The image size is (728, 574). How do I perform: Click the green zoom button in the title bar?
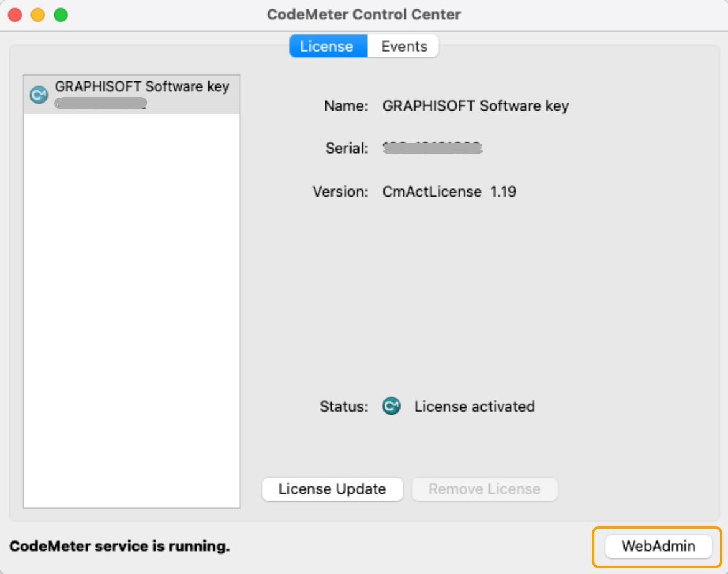[60, 14]
